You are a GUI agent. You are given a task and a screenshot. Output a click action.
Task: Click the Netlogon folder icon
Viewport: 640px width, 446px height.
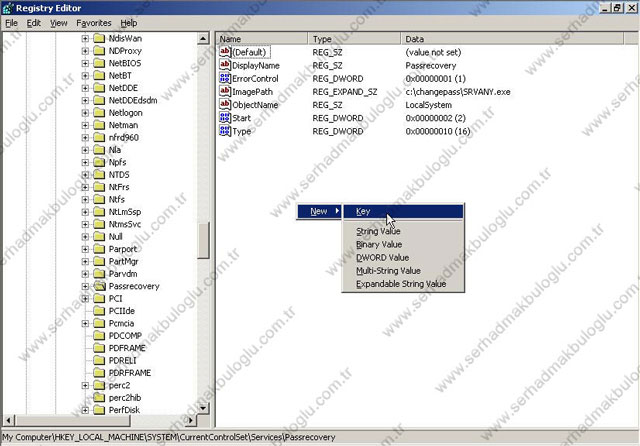(99, 113)
